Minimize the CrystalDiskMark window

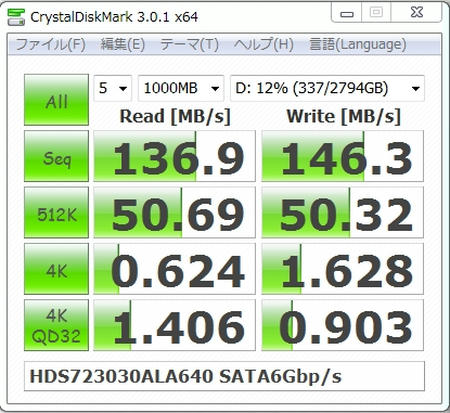tap(347, 13)
